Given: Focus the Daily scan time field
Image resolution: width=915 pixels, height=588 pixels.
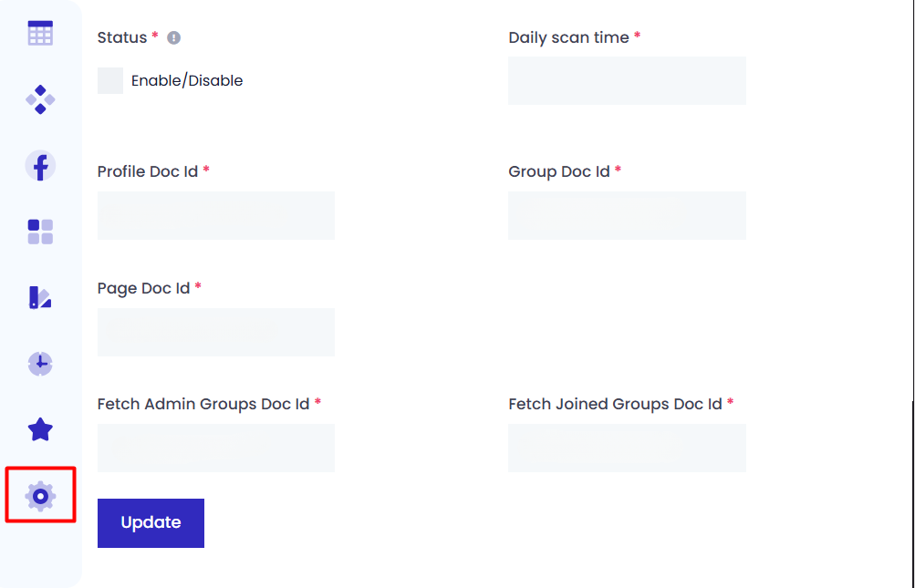Looking at the screenshot, I should 627,81.
